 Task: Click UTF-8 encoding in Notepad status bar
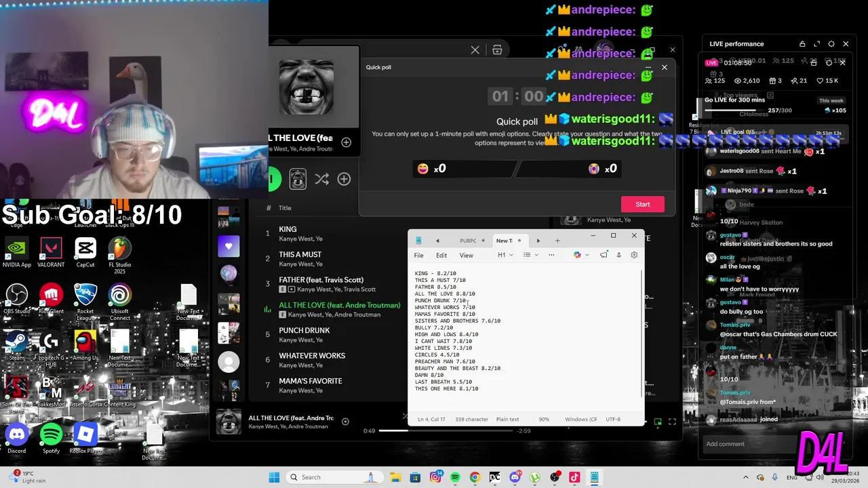613,420
